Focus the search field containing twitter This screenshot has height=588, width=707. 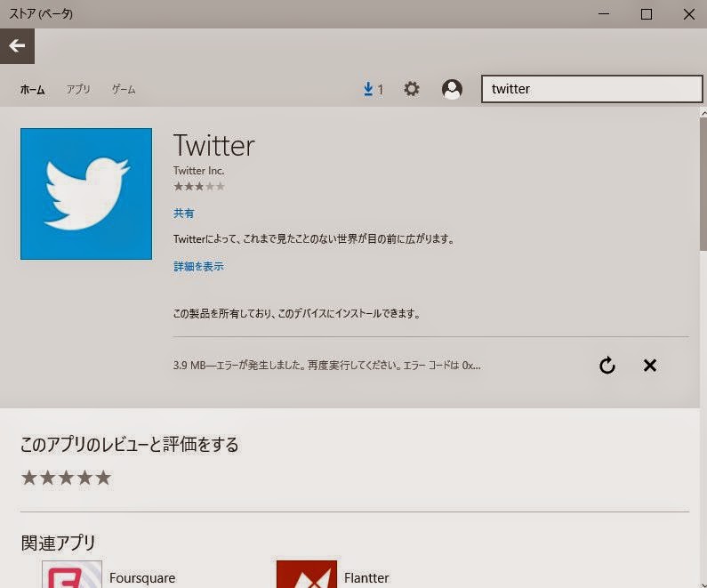592,89
